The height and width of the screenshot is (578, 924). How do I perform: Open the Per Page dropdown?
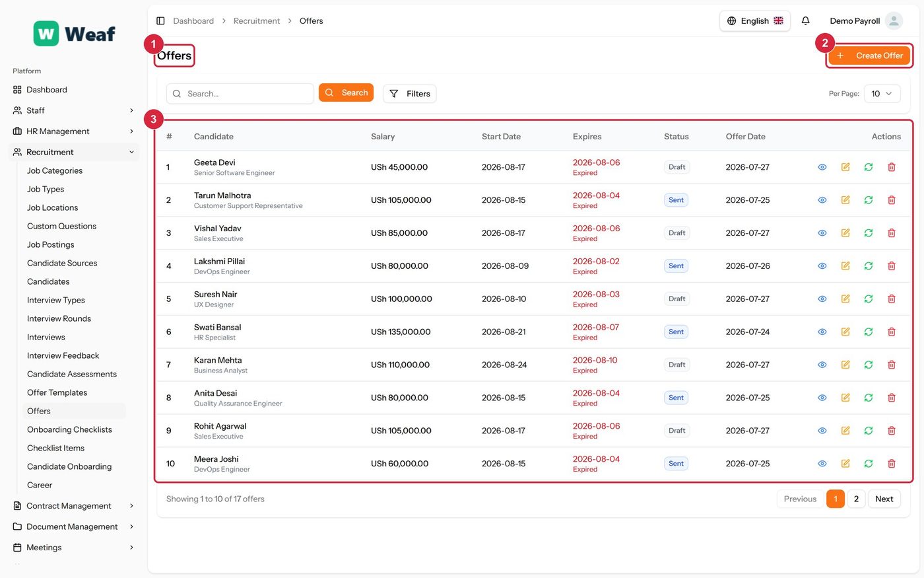click(882, 94)
